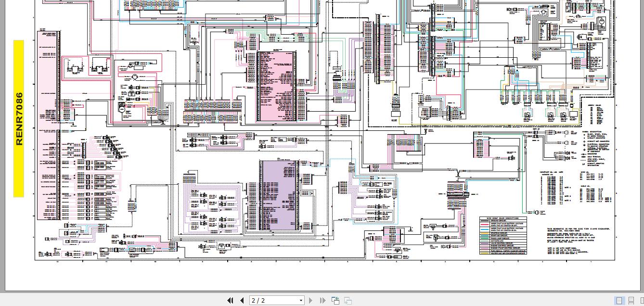Select continuous page scrolling mode

[x=631, y=301]
